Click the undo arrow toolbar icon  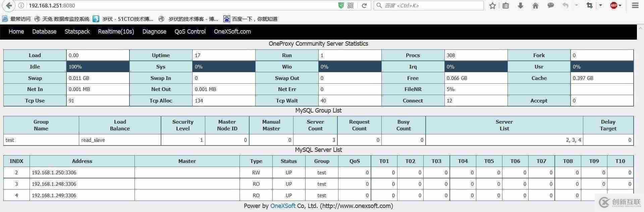(x=566, y=5)
